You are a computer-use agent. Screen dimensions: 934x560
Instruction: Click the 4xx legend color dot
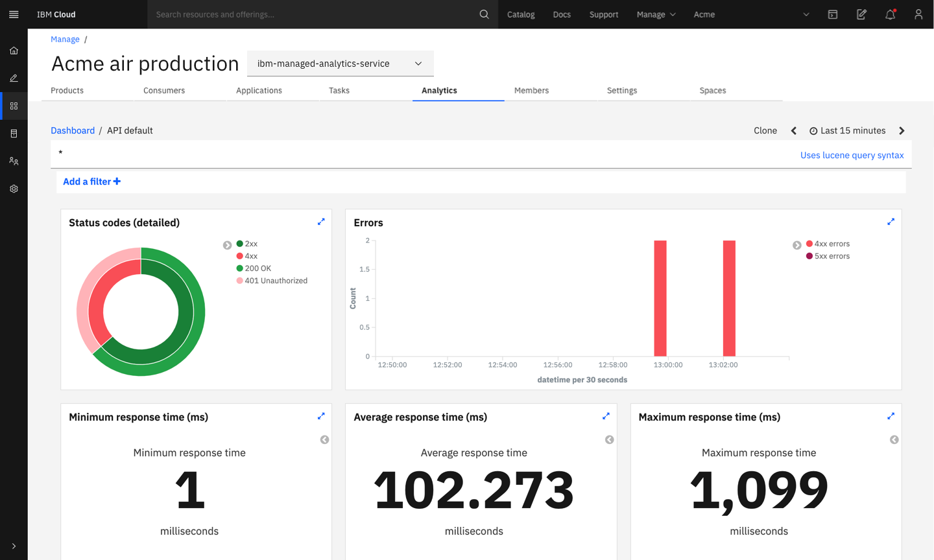click(x=240, y=256)
